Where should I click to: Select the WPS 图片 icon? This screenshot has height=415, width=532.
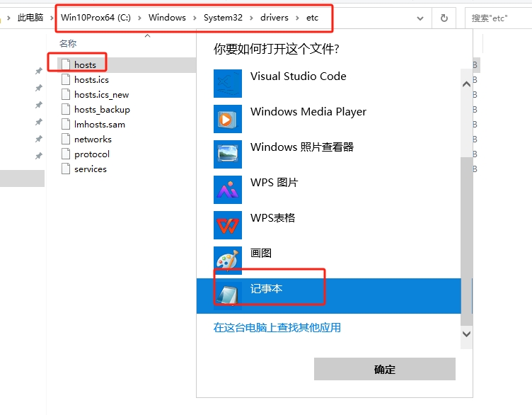pyautogui.click(x=228, y=190)
